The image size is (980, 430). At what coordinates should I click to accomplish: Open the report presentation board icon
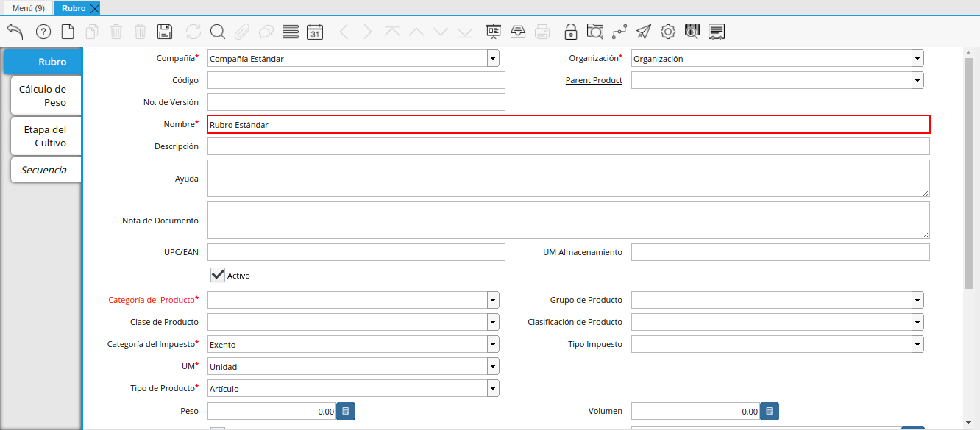(494, 32)
